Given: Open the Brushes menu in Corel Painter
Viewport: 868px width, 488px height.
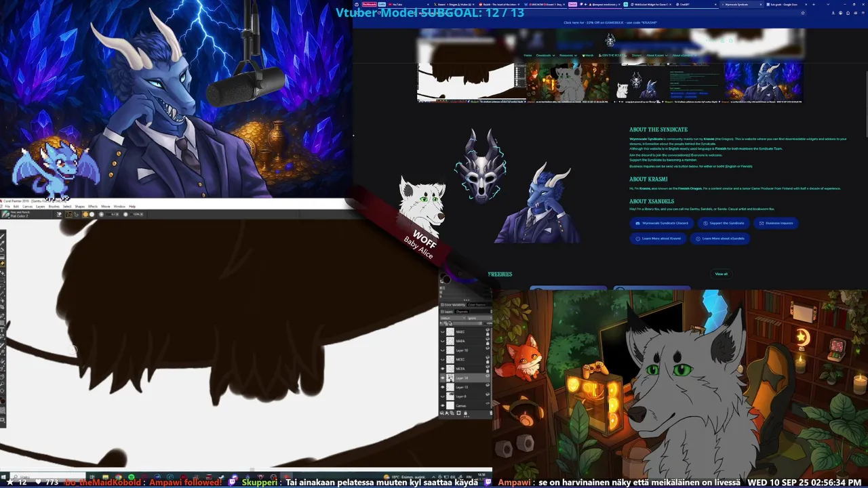Looking at the screenshot, I should tap(54, 206).
